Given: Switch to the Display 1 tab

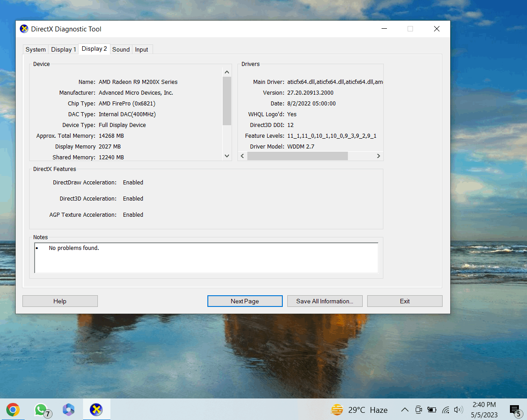Looking at the screenshot, I should coord(63,49).
